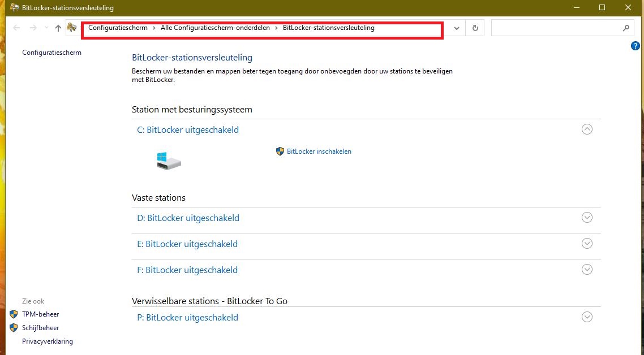644x355 pixels.
Task: Click C: BitLocker uitgeschakeld heading
Action: 188,129
